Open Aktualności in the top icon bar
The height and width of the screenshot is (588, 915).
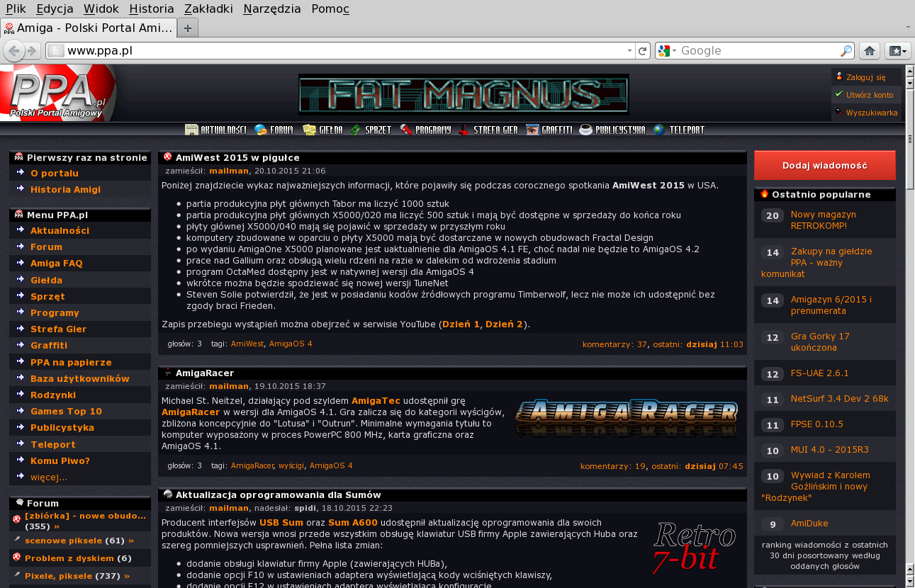pyautogui.click(x=215, y=130)
